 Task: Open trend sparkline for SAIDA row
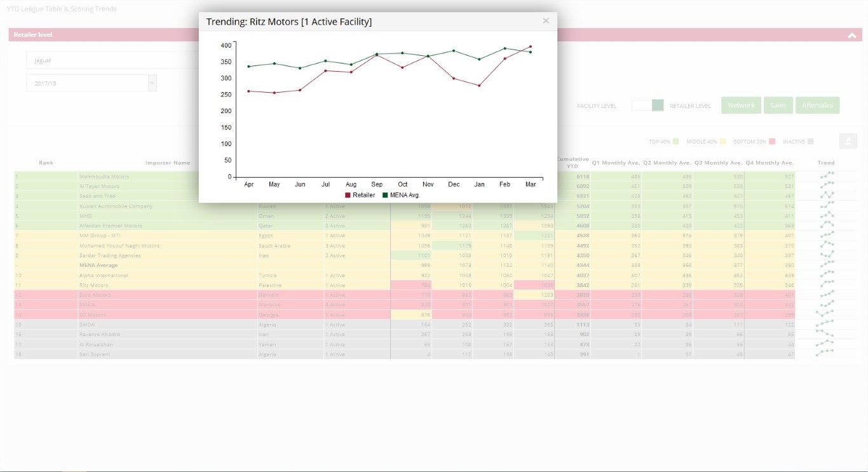tap(826, 325)
